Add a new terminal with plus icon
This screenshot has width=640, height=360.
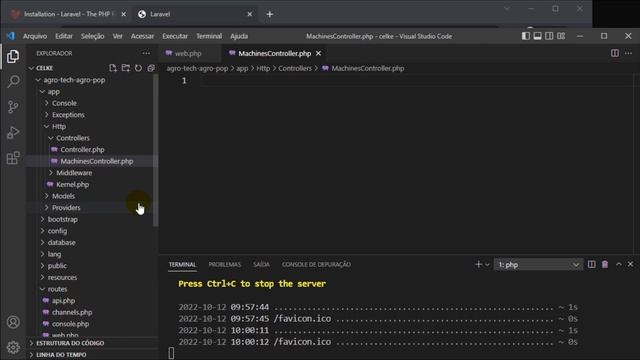pos(478,264)
